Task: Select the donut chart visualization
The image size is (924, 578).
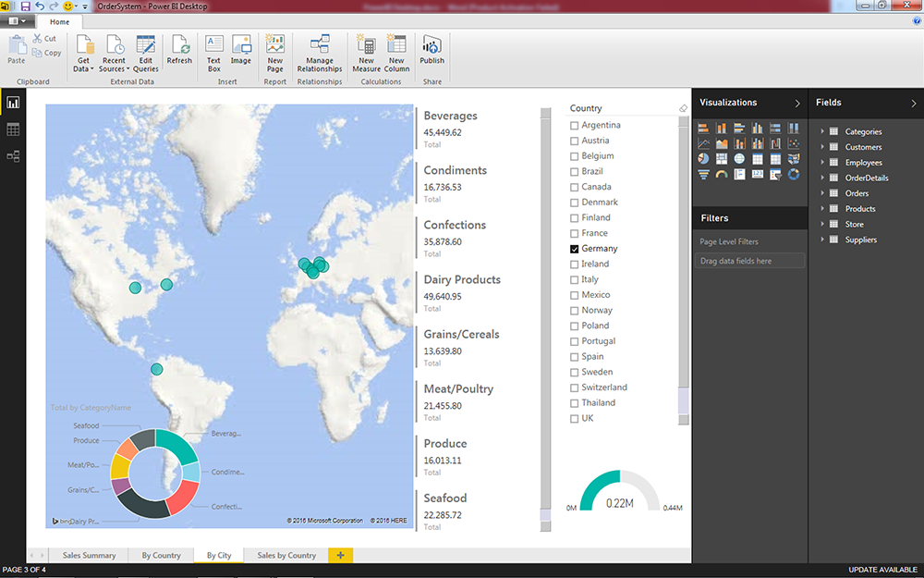Action: click(x=794, y=175)
